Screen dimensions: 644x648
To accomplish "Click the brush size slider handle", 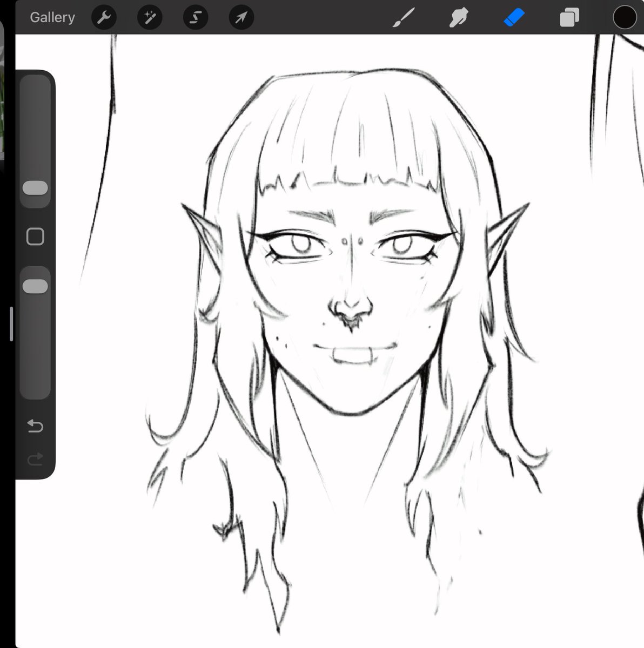I will coord(35,188).
